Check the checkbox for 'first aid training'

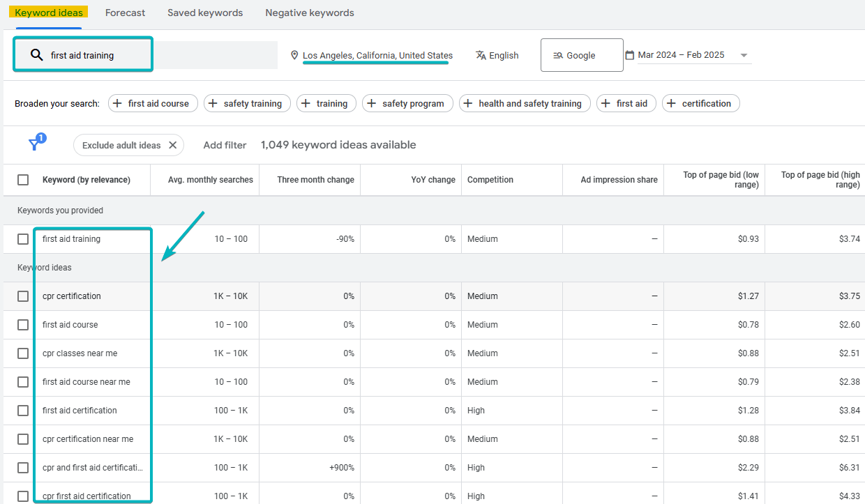tap(23, 238)
